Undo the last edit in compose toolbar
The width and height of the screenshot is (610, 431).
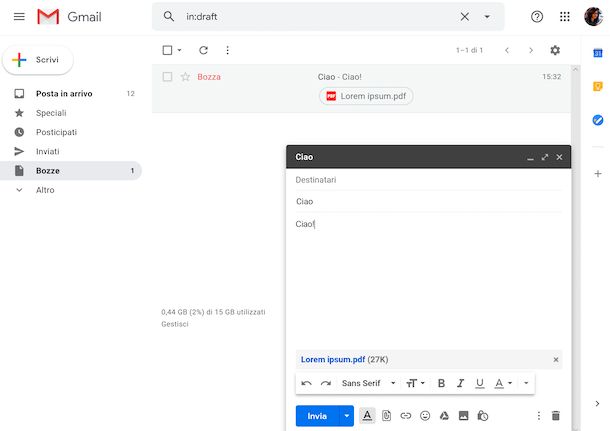(x=306, y=383)
